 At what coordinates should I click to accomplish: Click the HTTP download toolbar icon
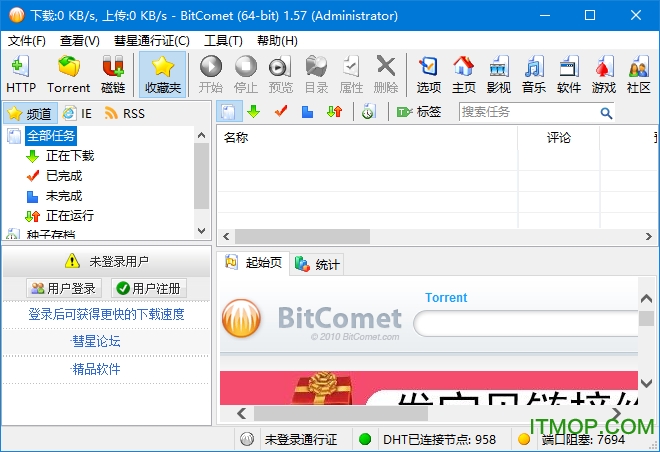pos(20,75)
